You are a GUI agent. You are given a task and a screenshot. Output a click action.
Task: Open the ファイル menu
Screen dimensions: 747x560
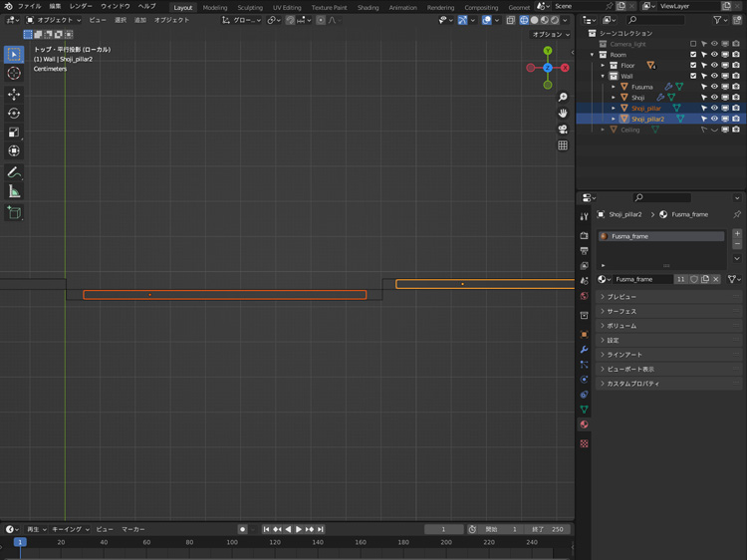(29, 6)
